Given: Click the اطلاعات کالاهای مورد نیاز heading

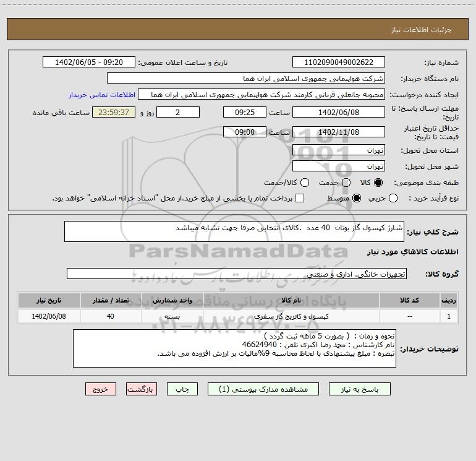Looking at the screenshot, I should (x=413, y=252).
